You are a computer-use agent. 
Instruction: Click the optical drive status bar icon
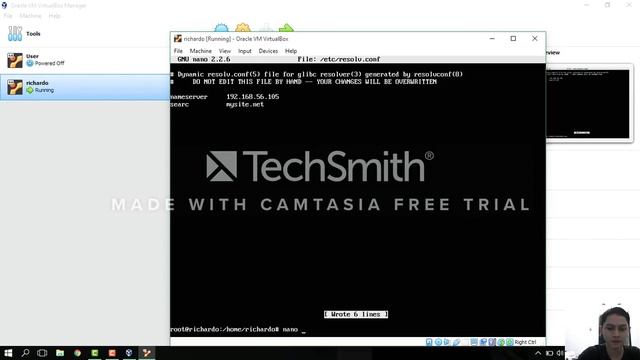(x=438, y=342)
